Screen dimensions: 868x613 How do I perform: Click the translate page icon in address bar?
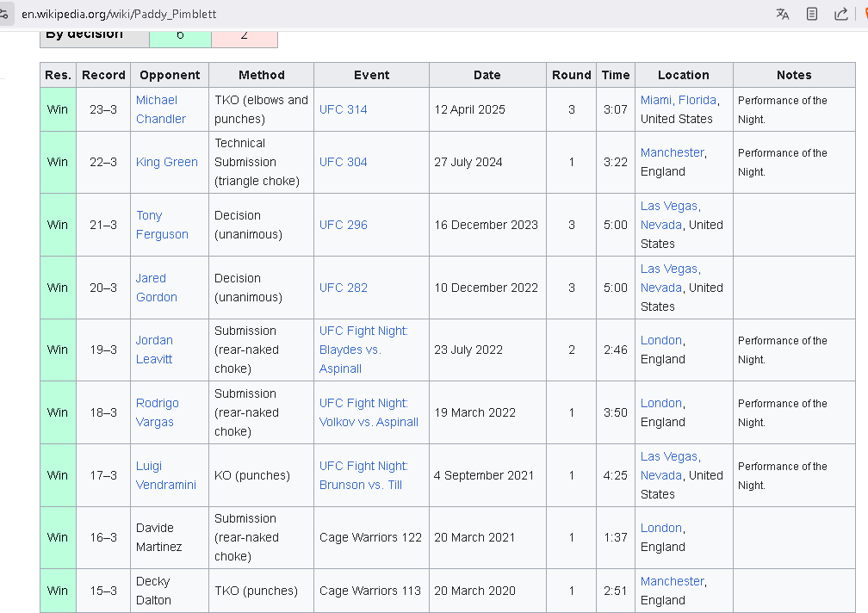tap(782, 14)
